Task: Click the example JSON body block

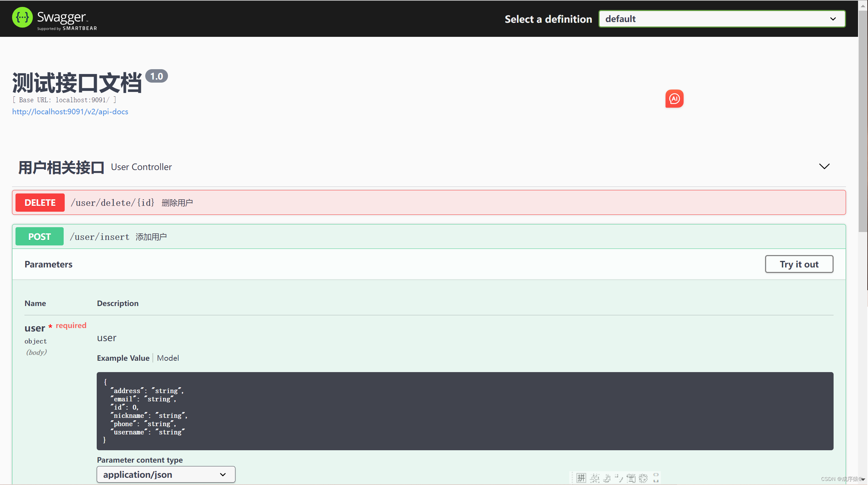Action: pos(465,411)
